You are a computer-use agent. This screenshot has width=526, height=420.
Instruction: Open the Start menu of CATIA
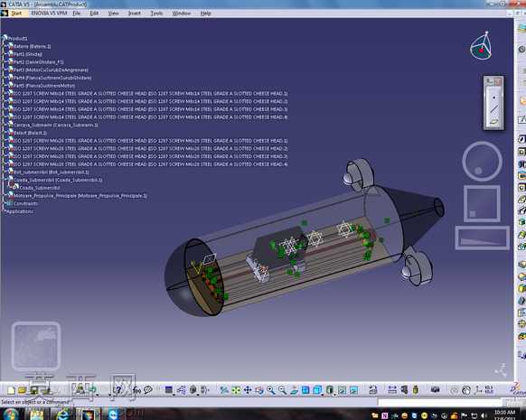point(15,14)
